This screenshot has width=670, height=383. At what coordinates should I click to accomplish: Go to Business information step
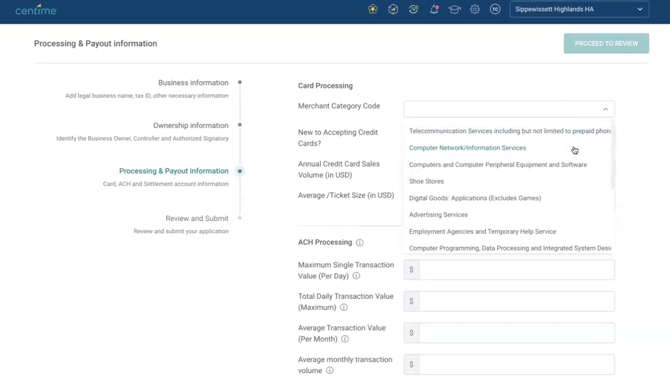(x=193, y=82)
